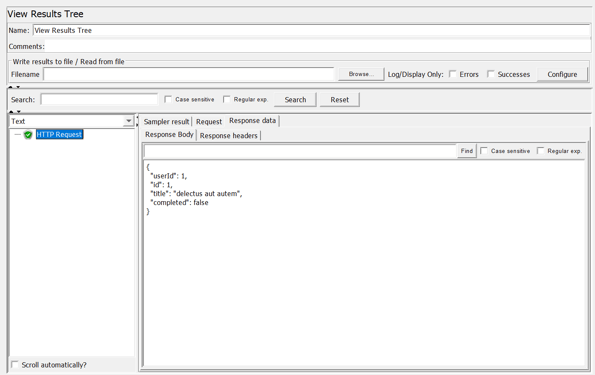Click the Browse... button
Image resolution: width=595 pixels, height=375 pixels.
coord(361,74)
